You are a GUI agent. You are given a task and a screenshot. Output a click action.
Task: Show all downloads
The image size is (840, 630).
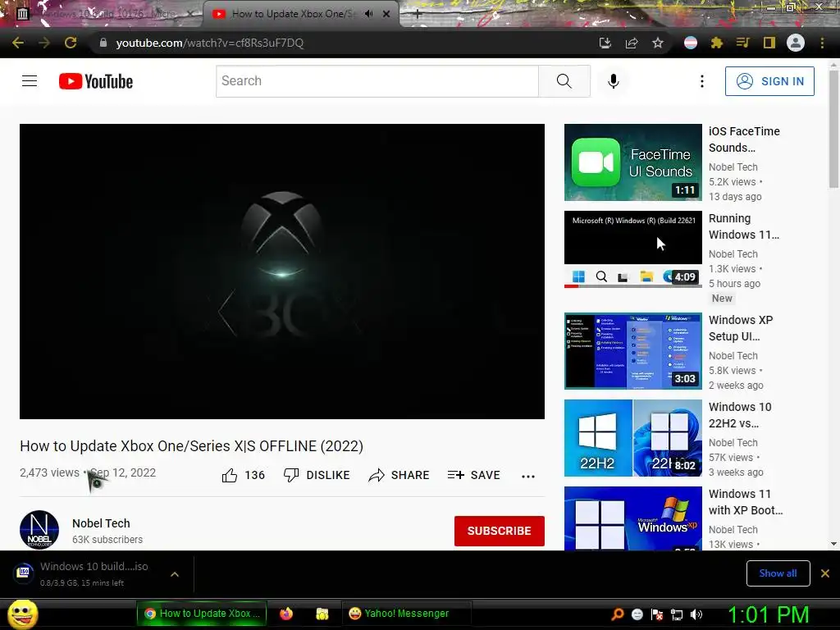pos(778,573)
